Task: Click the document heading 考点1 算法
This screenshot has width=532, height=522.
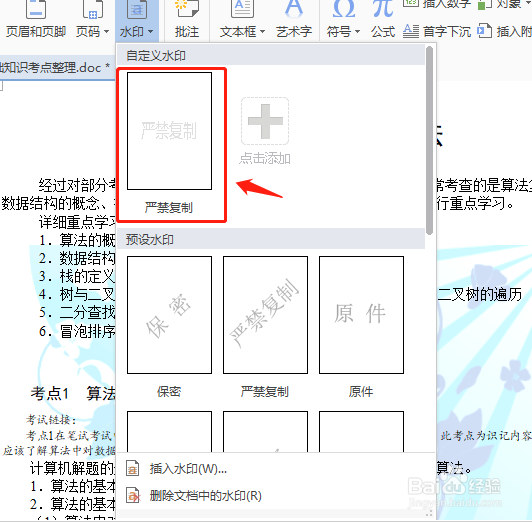Action: click(73, 393)
